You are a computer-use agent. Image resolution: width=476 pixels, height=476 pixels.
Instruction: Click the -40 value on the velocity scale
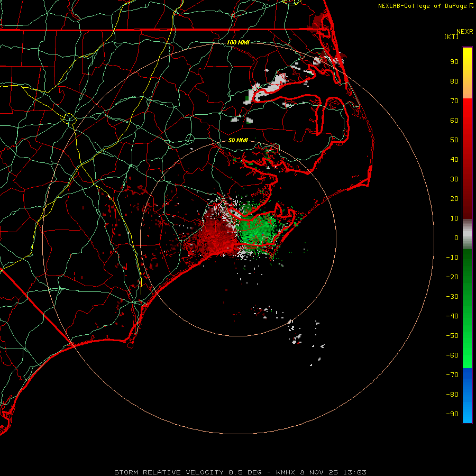452,316
